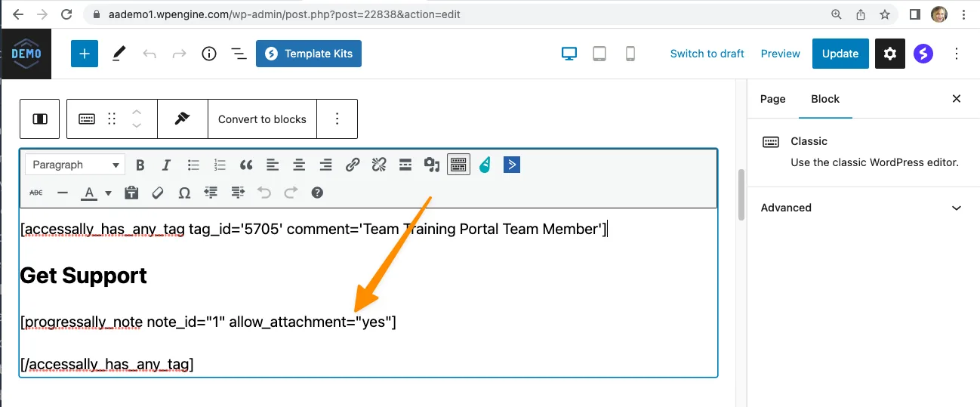Insert a horizontal line
980x407 pixels.
63,193
